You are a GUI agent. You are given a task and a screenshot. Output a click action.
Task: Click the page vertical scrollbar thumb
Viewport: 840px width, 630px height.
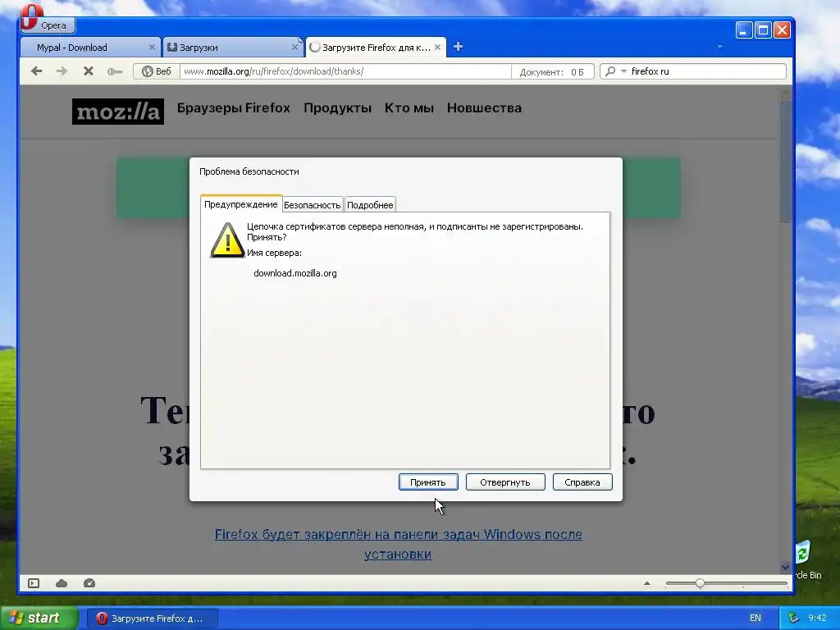tap(785, 161)
